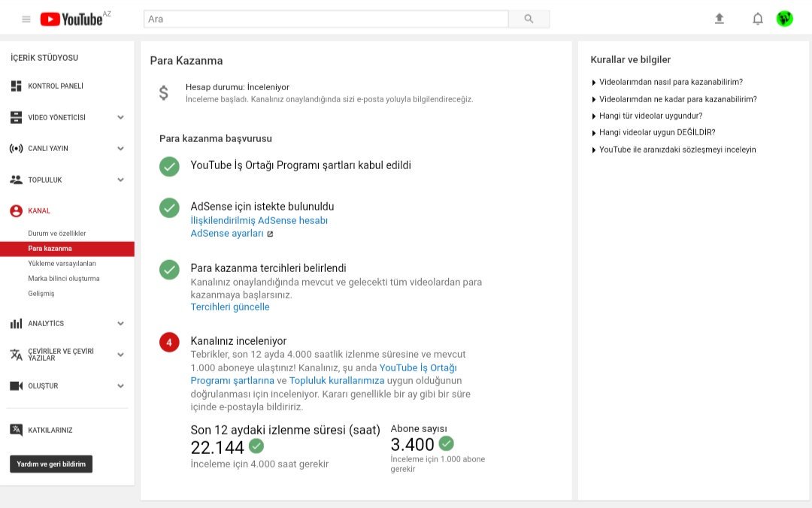Open Topluluk kurallarımıza link

[x=337, y=380]
